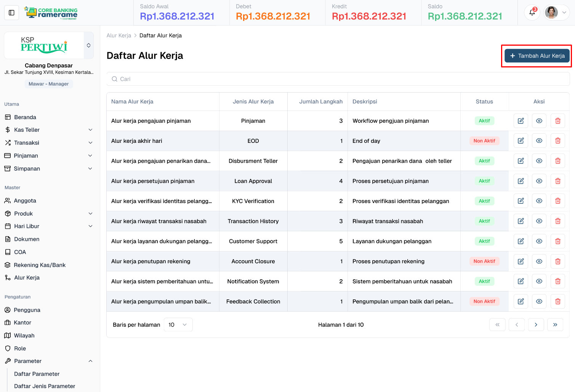Viewport: 575px width, 392px height.
Task: View details of Account Closure row
Action: coord(539,261)
